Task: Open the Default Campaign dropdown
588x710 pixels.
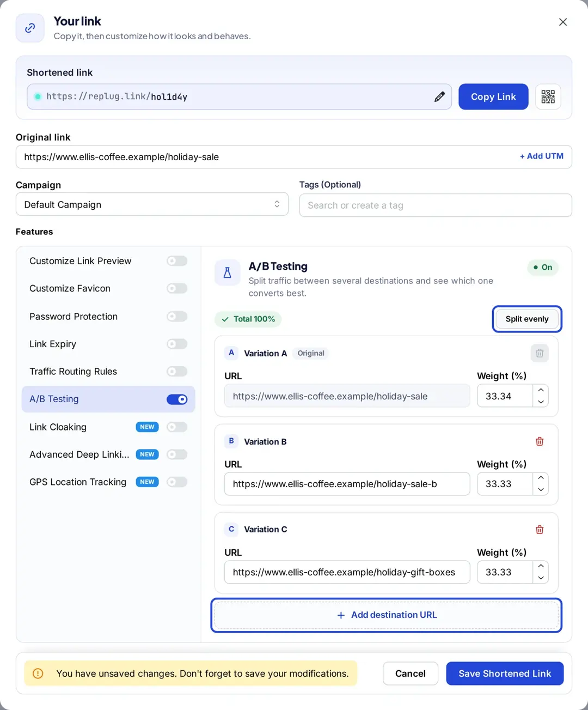Action: click(152, 204)
